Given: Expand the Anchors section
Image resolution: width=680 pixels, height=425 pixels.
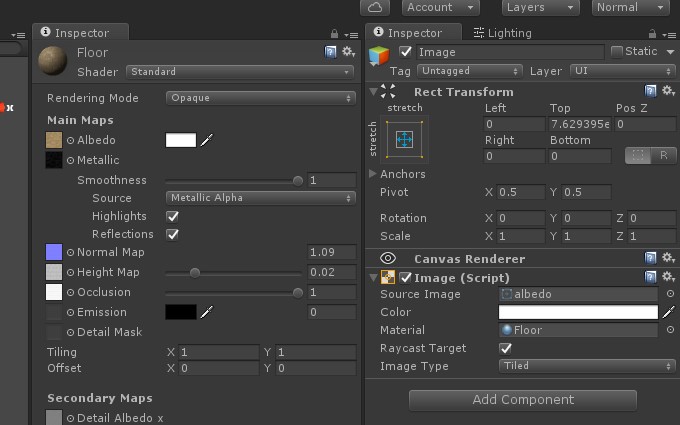Looking at the screenshot, I should point(372,174).
